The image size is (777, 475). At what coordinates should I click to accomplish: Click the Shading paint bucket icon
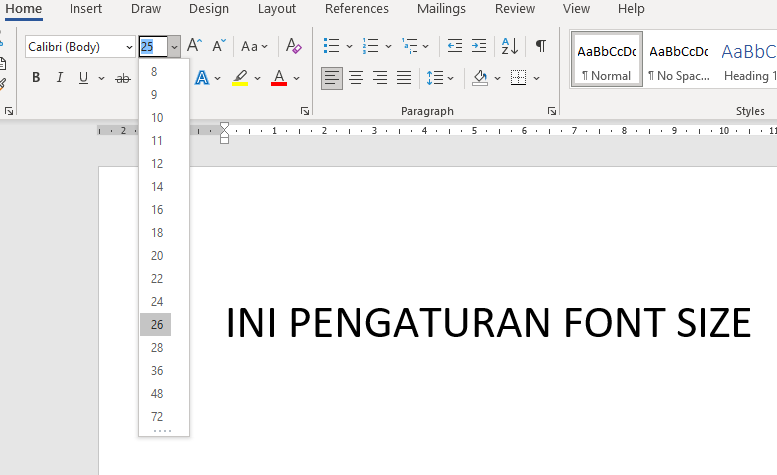[x=480, y=78]
